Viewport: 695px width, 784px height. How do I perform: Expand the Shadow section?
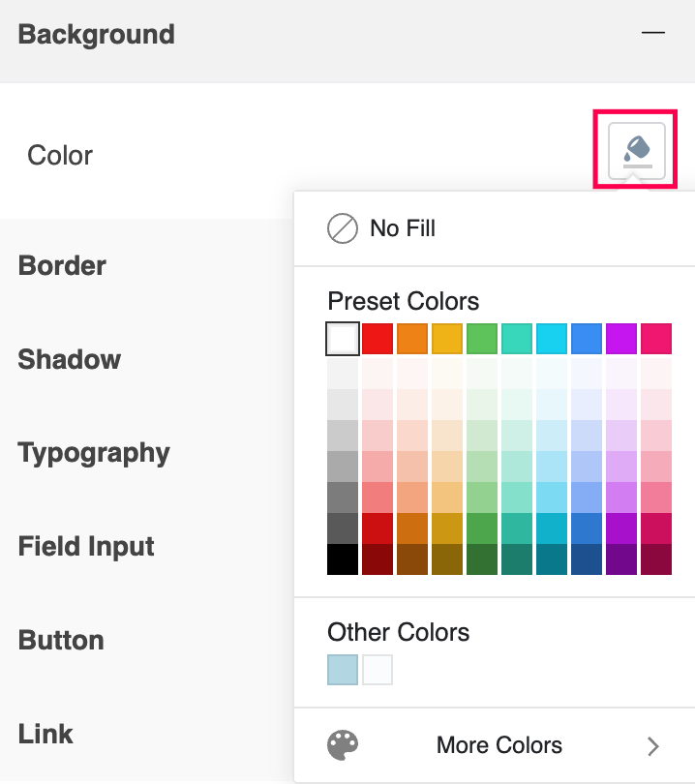(70, 359)
